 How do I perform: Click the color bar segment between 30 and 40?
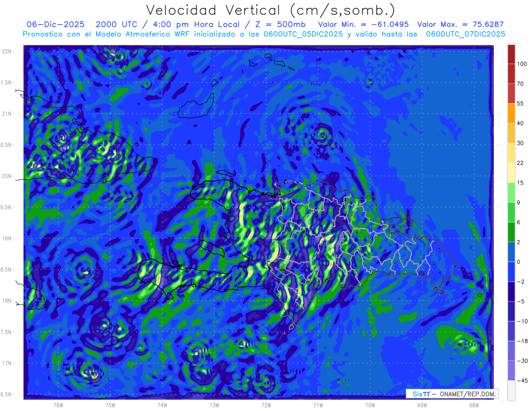coord(511,133)
